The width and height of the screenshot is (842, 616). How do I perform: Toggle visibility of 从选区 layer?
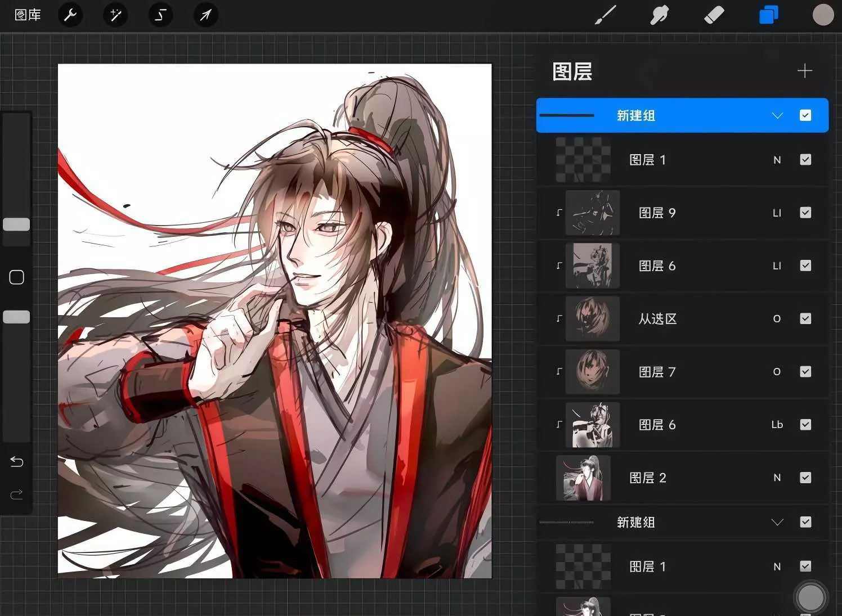pyautogui.click(x=805, y=318)
